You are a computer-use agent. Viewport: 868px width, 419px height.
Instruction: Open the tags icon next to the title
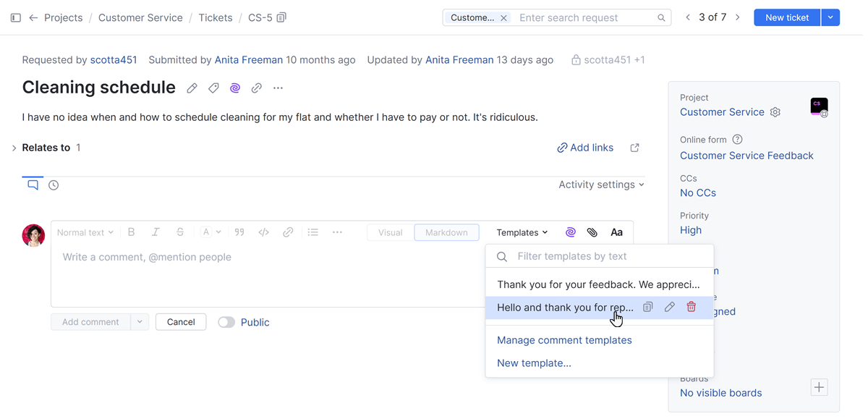pos(213,88)
